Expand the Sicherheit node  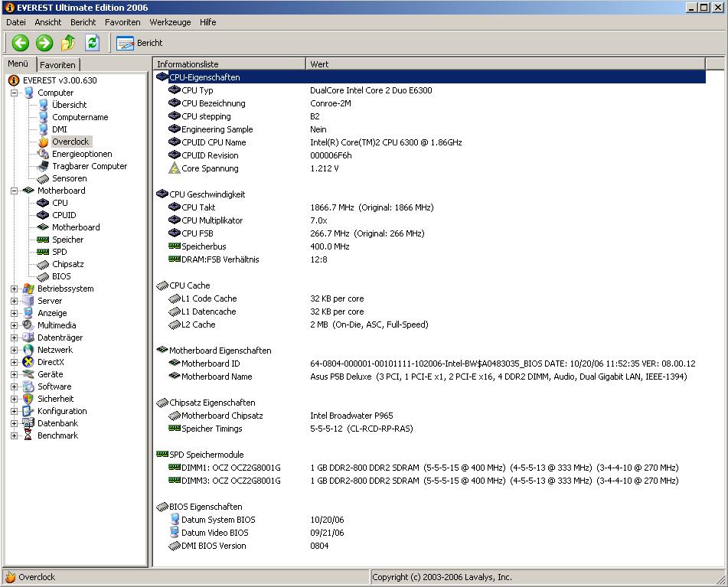[x=14, y=399]
